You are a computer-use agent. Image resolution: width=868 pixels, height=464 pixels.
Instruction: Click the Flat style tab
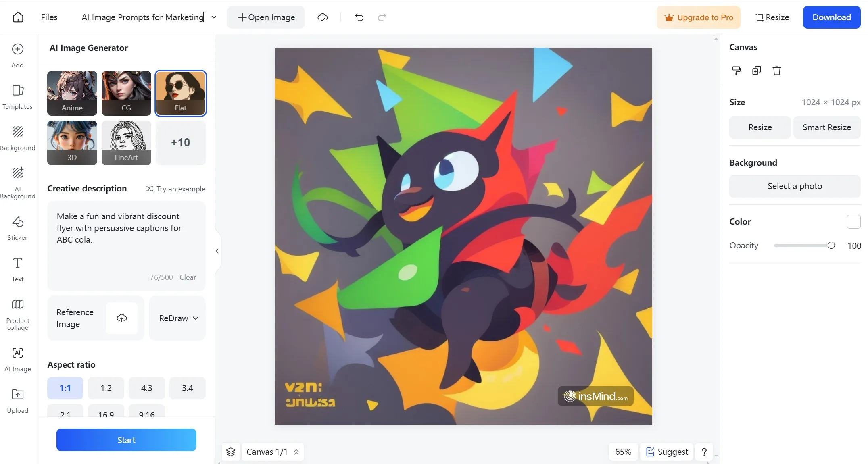[x=179, y=93]
